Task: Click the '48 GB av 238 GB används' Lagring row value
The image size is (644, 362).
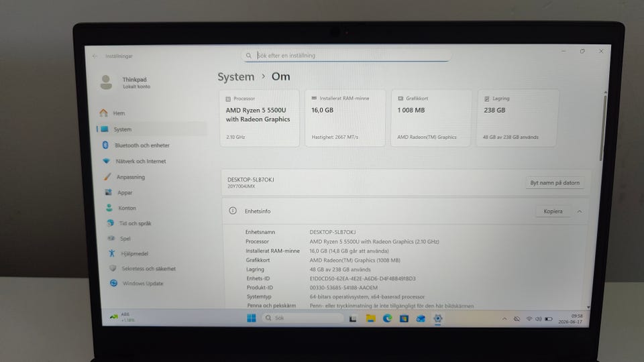Action: point(340,269)
